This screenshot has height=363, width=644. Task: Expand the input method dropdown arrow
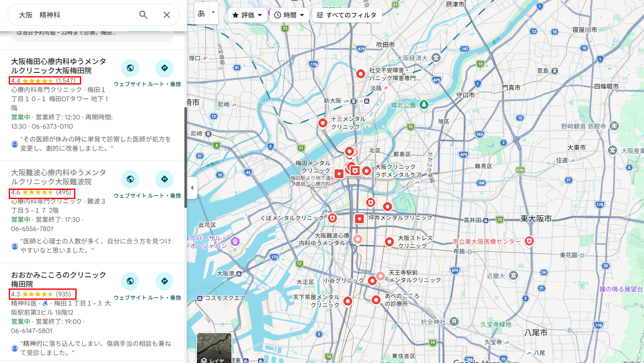coord(213,13)
